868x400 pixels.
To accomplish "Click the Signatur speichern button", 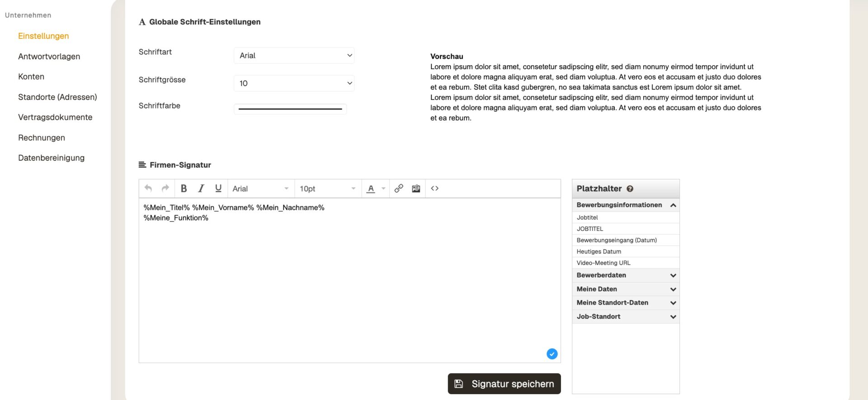I will (504, 384).
